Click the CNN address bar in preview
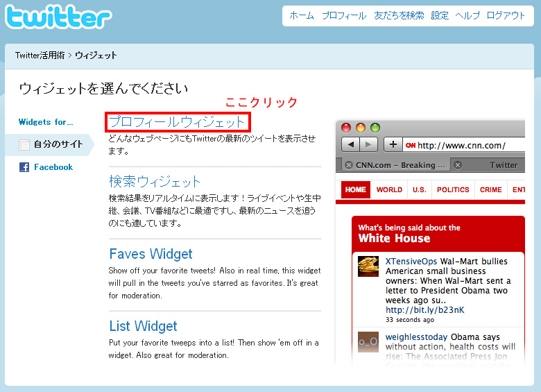The height and width of the screenshot is (392, 541). tap(464, 145)
